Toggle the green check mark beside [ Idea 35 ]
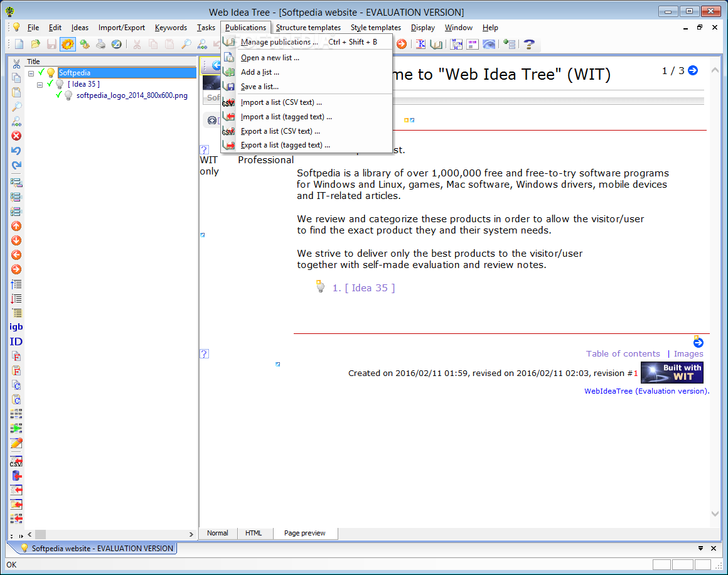The width and height of the screenshot is (728, 575). click(50, 84)
